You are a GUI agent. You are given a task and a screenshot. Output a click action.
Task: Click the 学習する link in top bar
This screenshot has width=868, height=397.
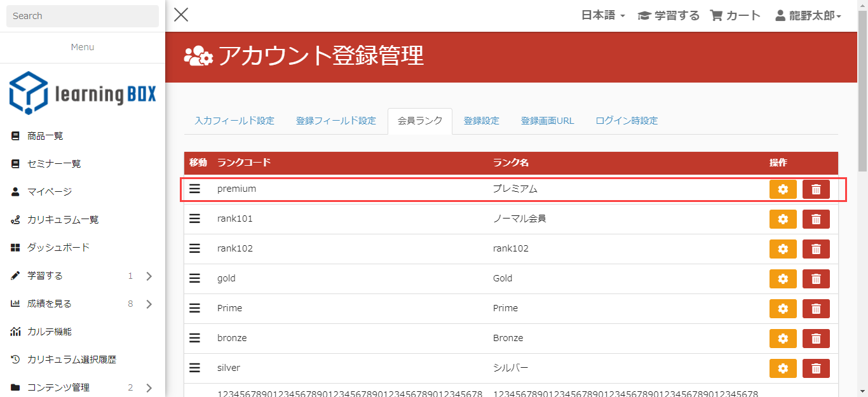(x=668, y=16)
